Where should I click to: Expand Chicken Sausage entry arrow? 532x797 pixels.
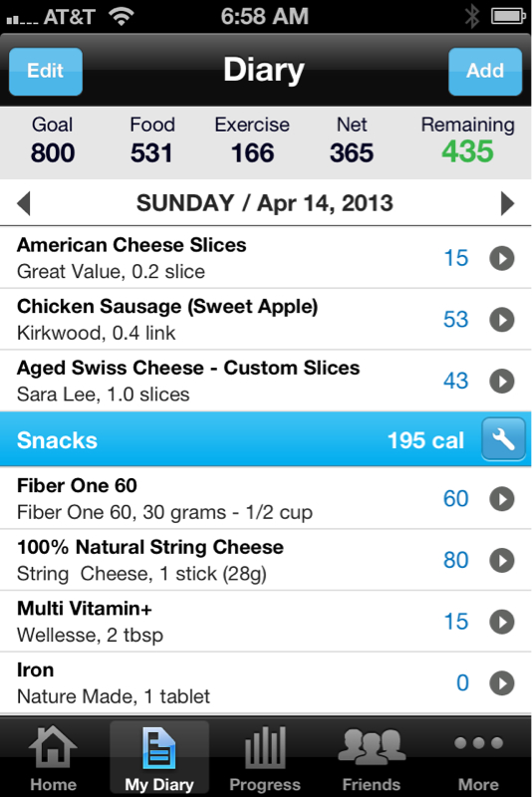tap(502, 320)
